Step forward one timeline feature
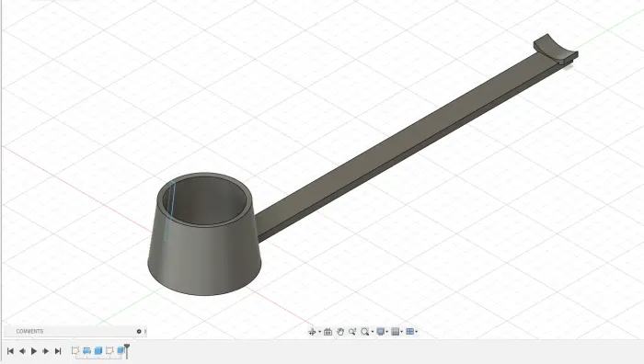This screenshot has height=364, width=644. 46,351
